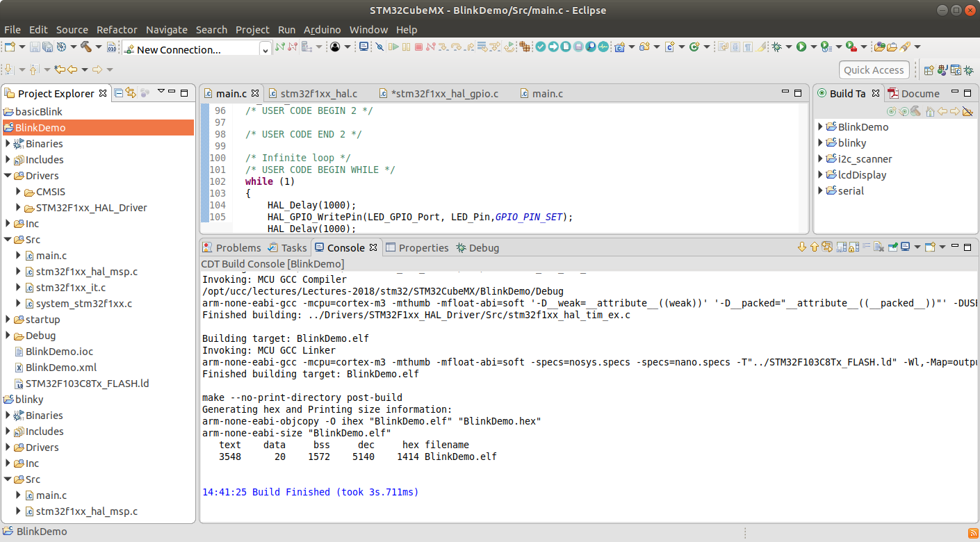Toggle Skip All Breakpoints icon
This screenshot has width=980, height=542.
pos(379,47)
